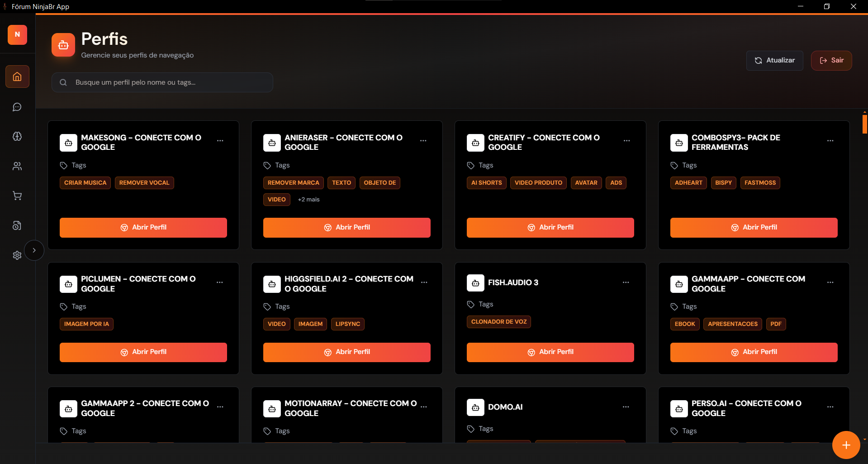Show extra tags via +2 mais on ANIERASER
The width and height of the screenshot is (868, 464).
tap(308, 199)
